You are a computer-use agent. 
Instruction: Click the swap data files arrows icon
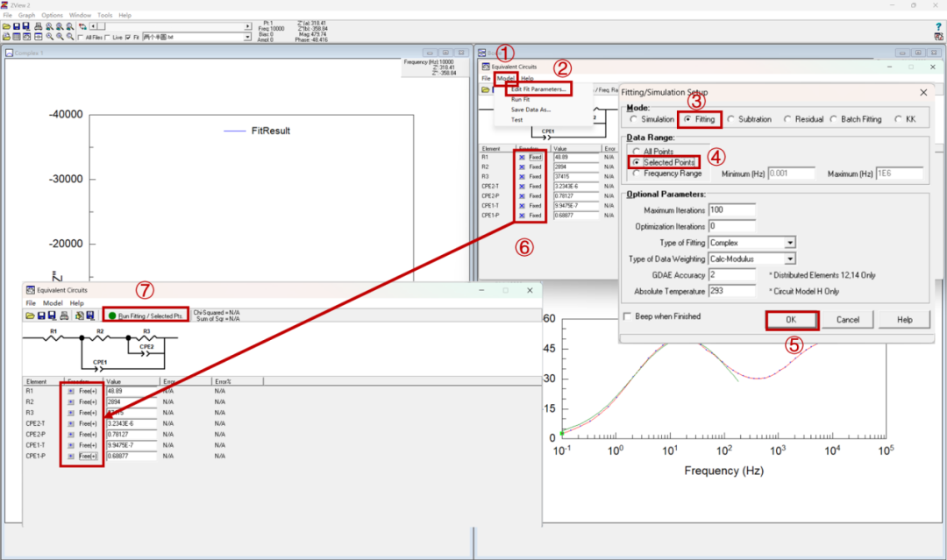pos(82,26)
